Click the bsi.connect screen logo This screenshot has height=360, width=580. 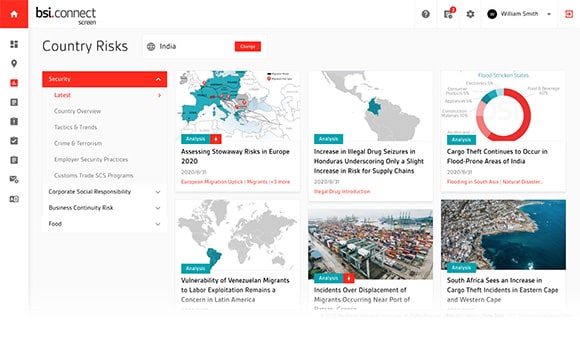coord(66,15)
